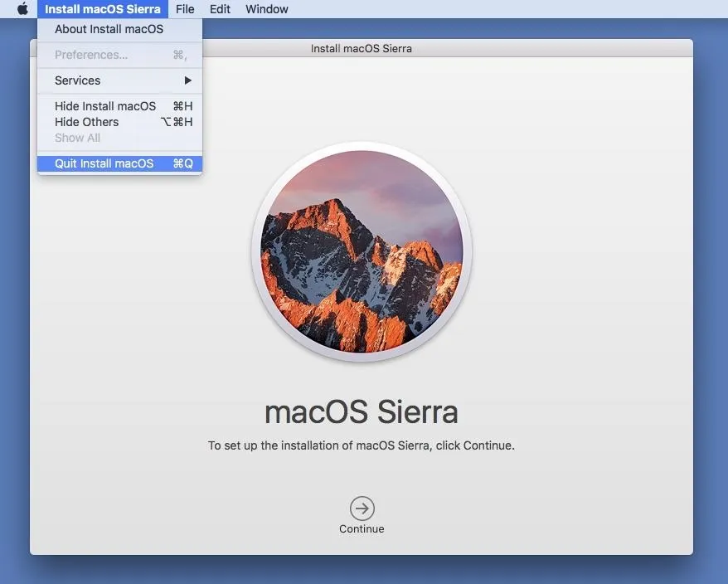Viewport: 728px width, 584px height.
Task: Open the Window menu
Action: 266,9
